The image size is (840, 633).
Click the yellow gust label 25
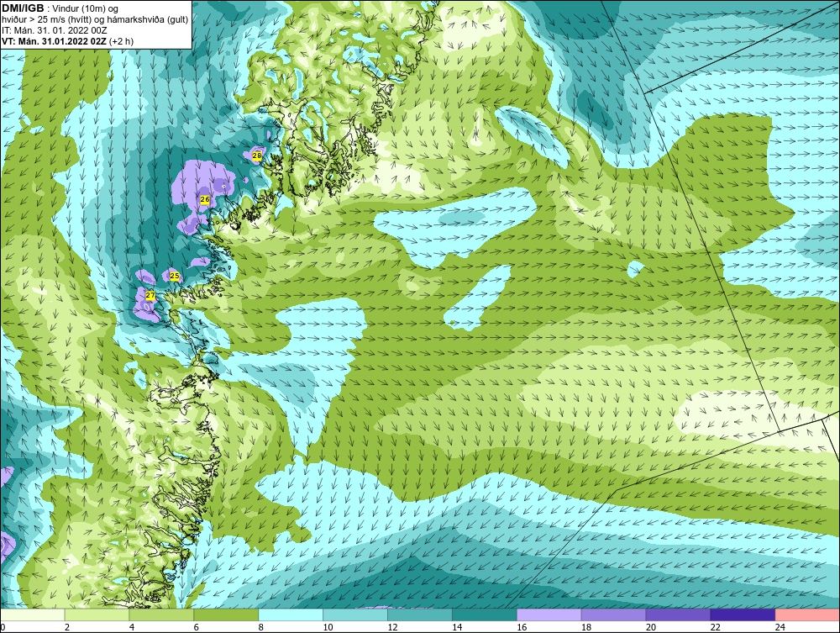[174, 276]
